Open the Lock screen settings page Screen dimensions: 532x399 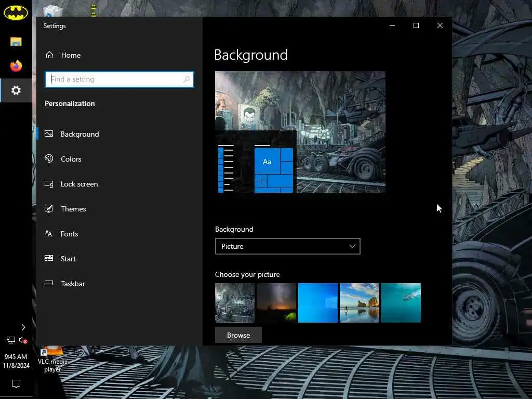click(x=79, y=184)
